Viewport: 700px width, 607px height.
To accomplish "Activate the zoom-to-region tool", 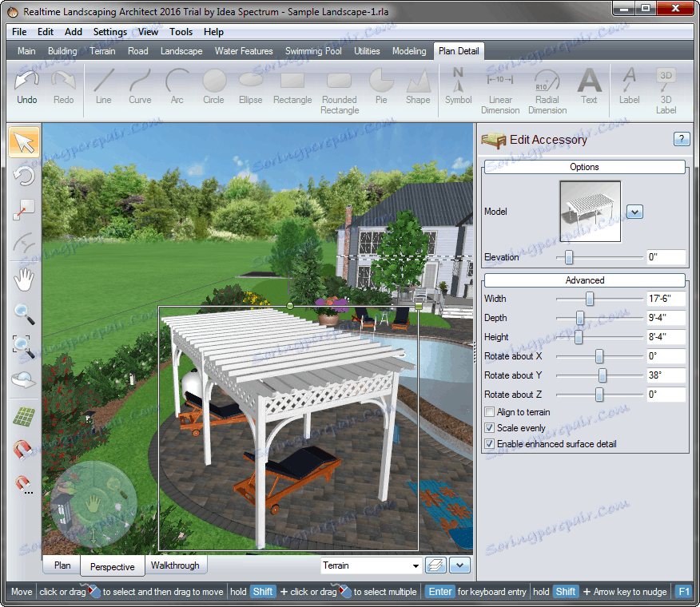I will pos(24,347).
